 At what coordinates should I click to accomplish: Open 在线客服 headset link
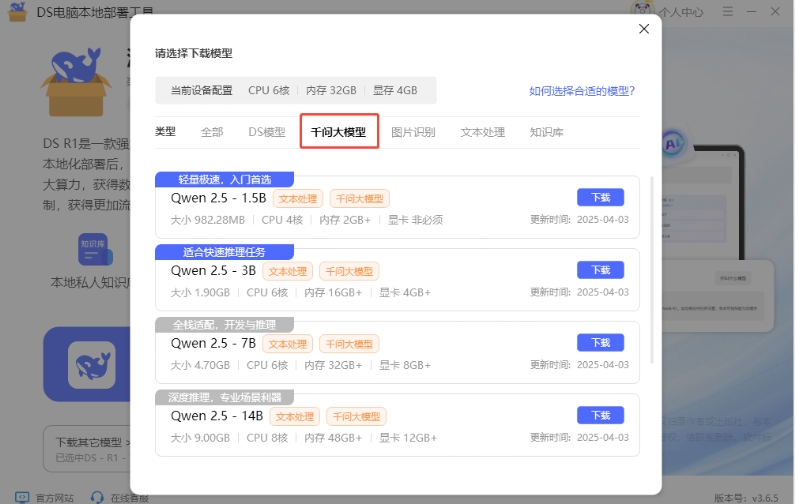(120, 497)
